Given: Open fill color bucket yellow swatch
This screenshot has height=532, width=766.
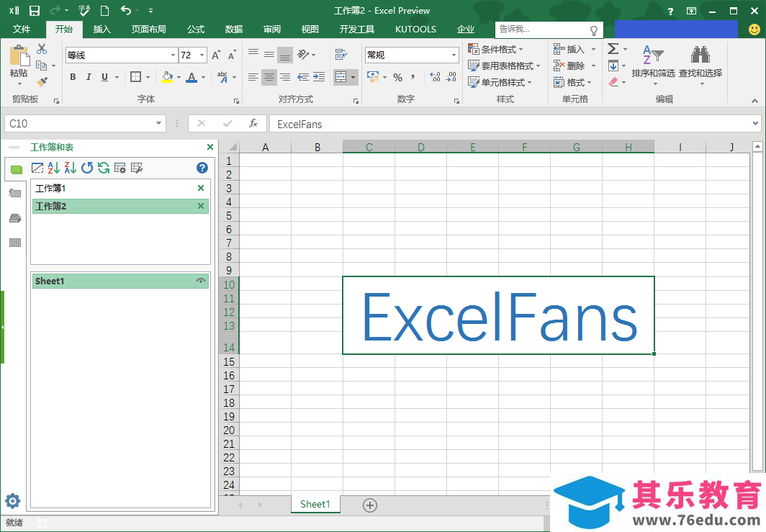Looking at the screenshot, I should (167, 77).
